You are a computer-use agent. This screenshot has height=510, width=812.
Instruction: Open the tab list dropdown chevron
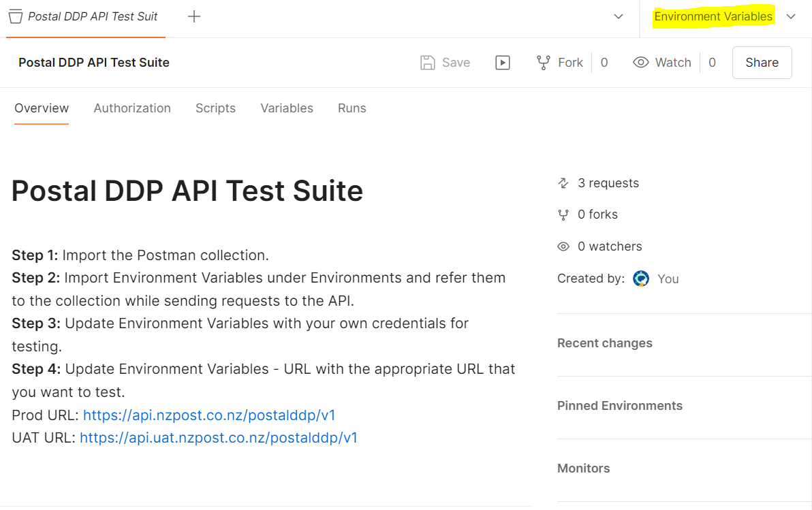point(619,16)
